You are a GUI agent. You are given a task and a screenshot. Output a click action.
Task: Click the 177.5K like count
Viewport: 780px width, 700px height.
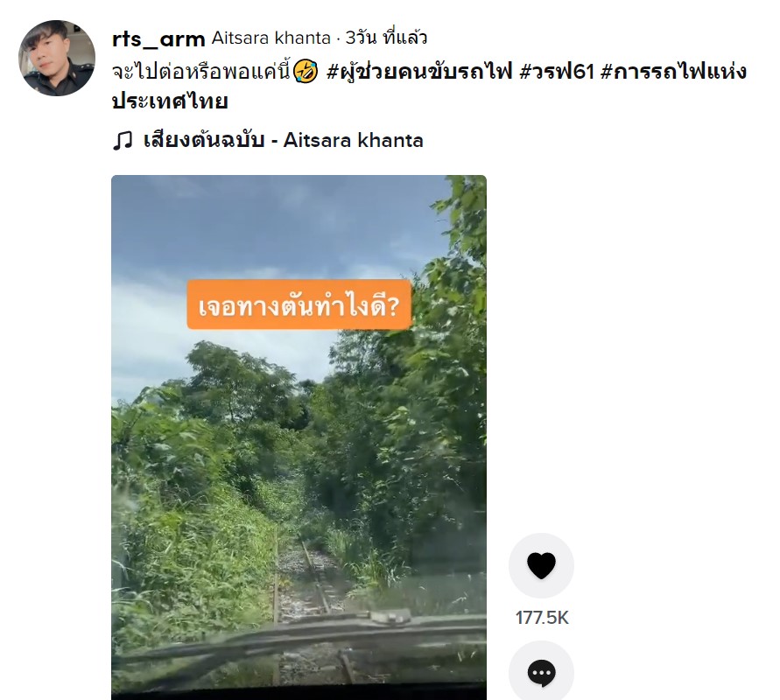coord(542,618)
